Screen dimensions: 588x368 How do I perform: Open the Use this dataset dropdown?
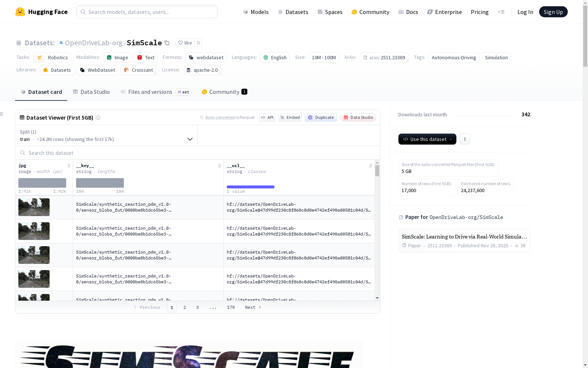coord(427,139)
